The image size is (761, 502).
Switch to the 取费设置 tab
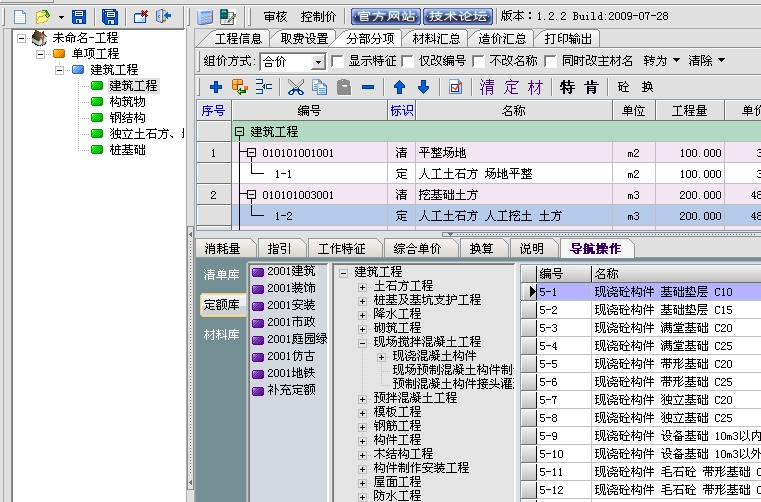pyautogui.click(x=304, y=38)
